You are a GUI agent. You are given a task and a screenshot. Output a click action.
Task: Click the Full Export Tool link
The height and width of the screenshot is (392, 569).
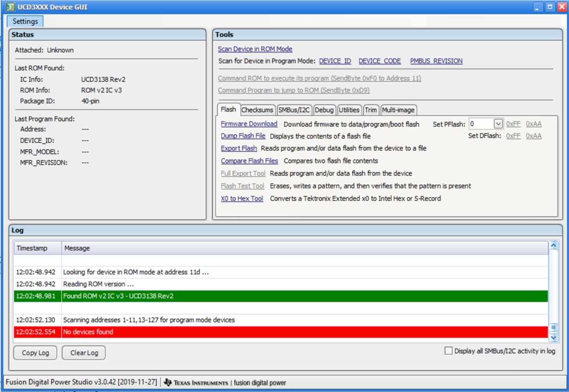(243, 173)
